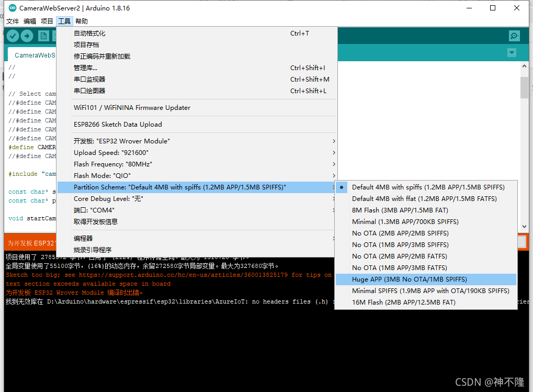Image resolution: width=533 pixels, height=392 pixels.
Task: Launch WiFi101 / WiFiNINA Firmware Updater
Action: (x=197, y=108)
